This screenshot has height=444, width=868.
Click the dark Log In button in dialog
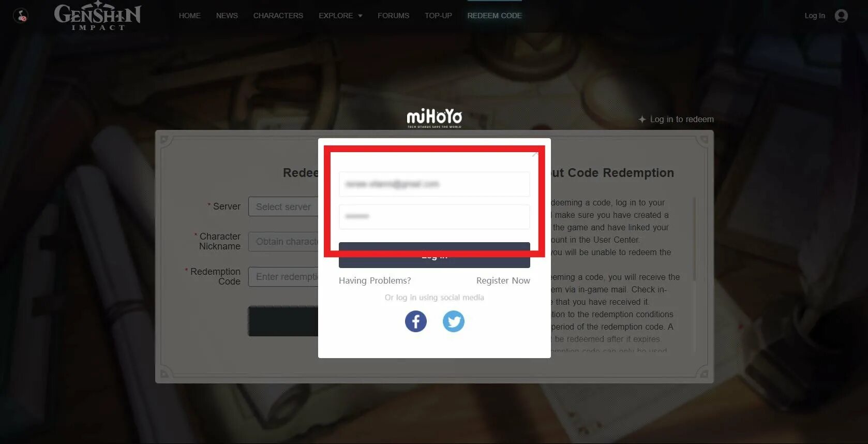point(435,255)
